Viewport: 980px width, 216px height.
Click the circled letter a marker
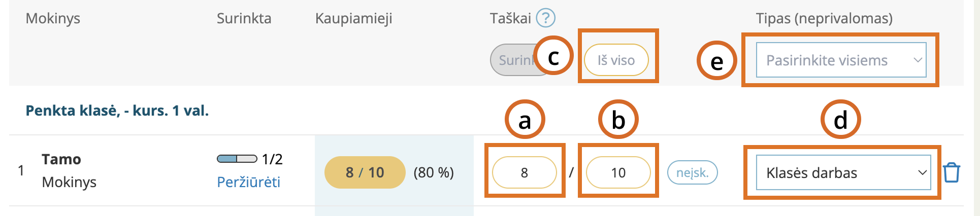(525, 120)
